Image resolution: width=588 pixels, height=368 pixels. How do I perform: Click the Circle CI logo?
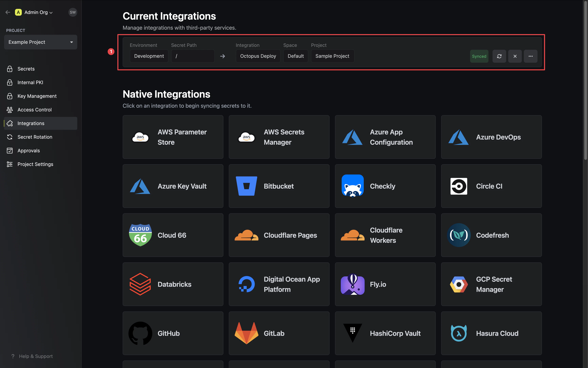[459, 186]
